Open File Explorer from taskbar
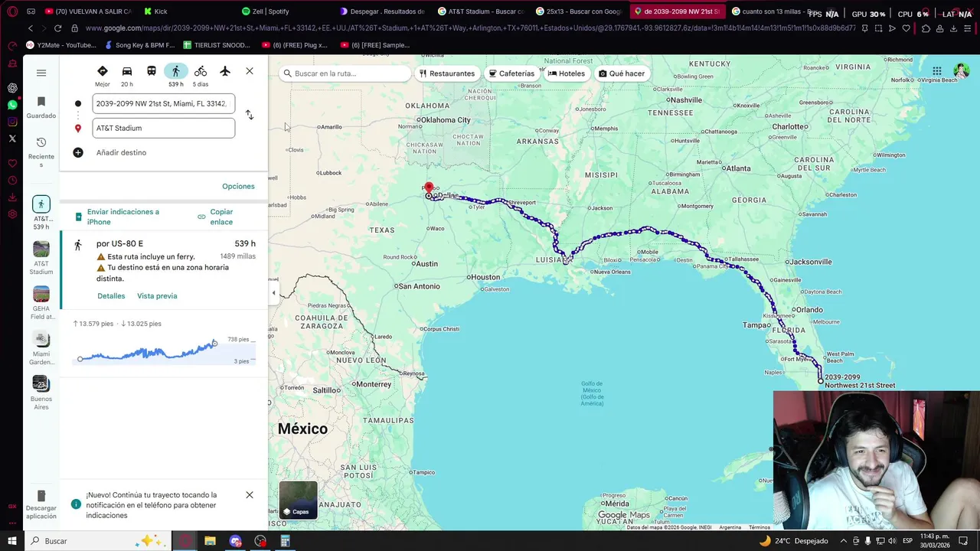980x551 pixels. (210, 541)
